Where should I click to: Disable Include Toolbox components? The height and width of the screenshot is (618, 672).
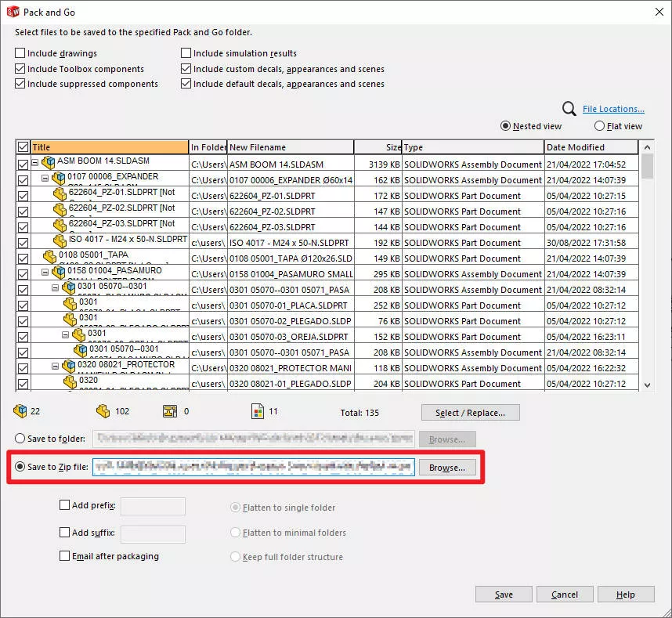[x=19, y=69]
